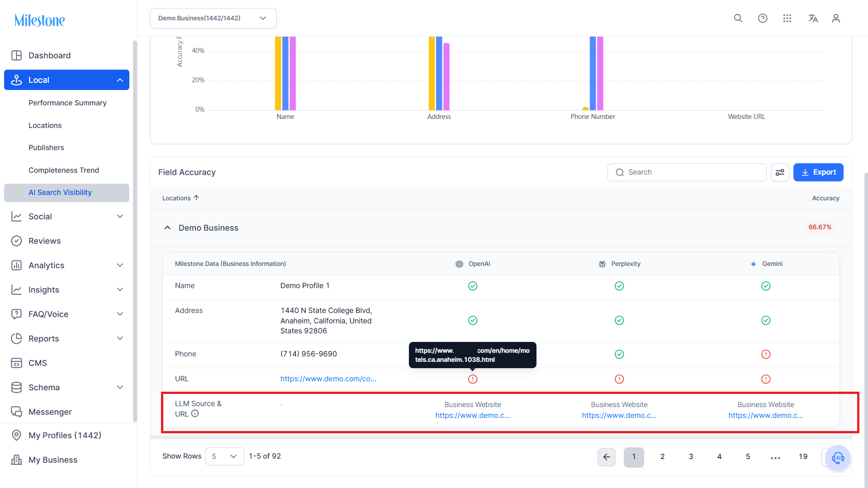This screenshot has width=868, height=488.
Task: Click the OpenAI URL error status icon
Action: [473, 379]
